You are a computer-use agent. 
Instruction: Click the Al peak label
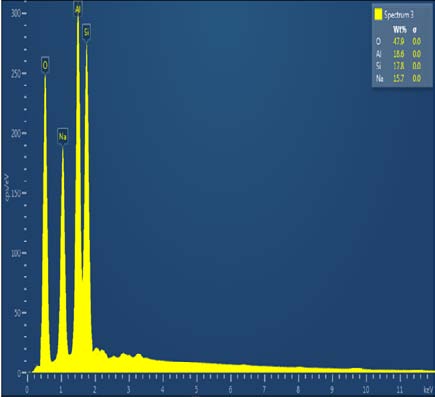pos(78,9)
